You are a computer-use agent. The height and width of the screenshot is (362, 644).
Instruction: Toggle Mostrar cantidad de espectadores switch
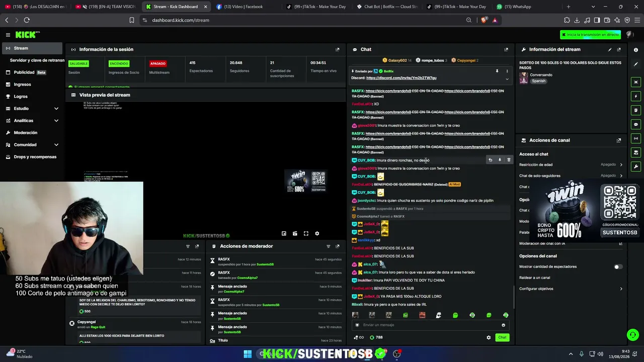pyautogui.click(x=618, y=266)
